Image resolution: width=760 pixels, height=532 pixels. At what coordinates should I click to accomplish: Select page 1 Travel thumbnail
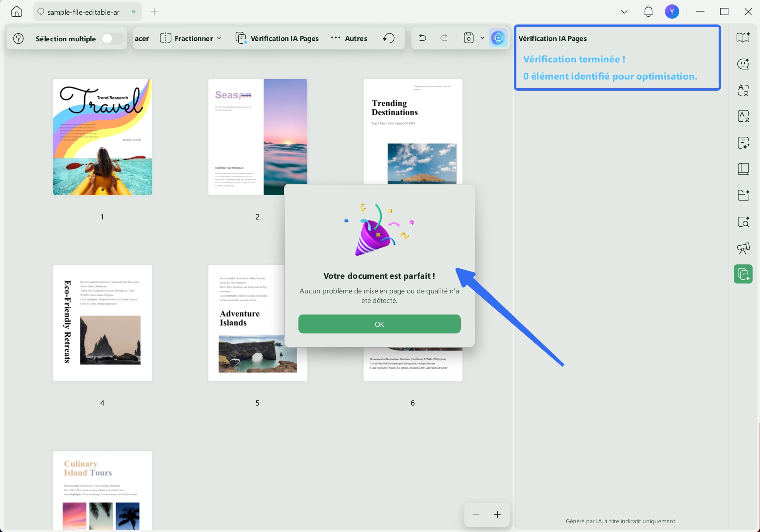pos(103,137)
